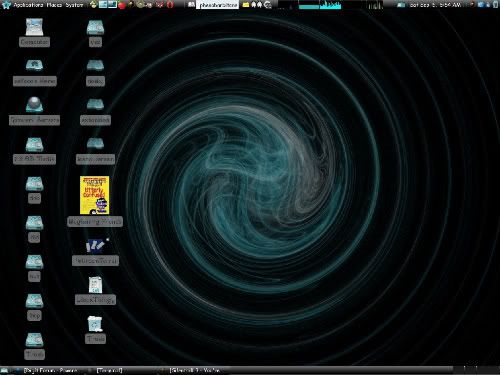The height and width of the screenshot is (375, 500).
Task: Open the 'Utterly Confused' book cover thumbnail
Action: [x=95, y=195]
